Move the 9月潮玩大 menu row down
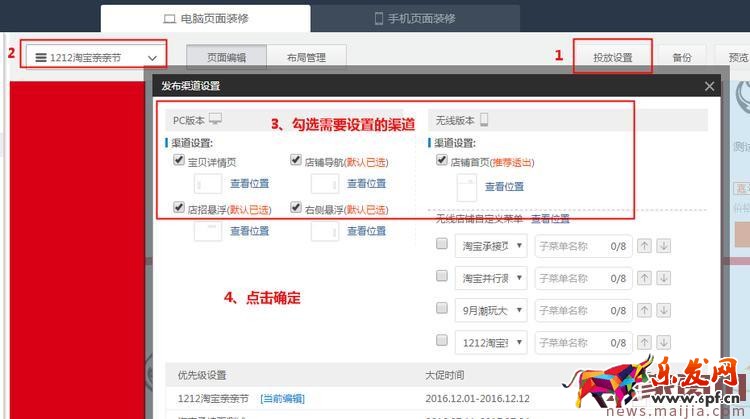Viewport: 750px width, 419px height. tap(663, 308)
